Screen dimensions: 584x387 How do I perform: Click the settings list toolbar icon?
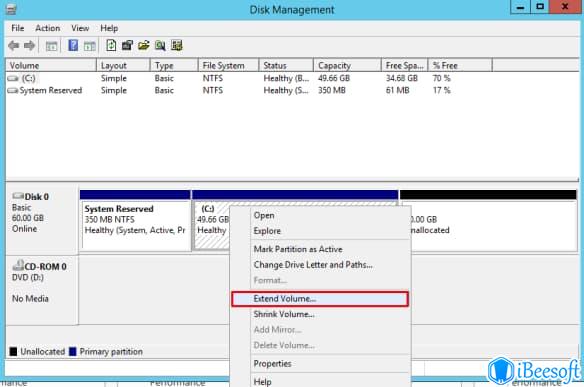tap(177, 45)
